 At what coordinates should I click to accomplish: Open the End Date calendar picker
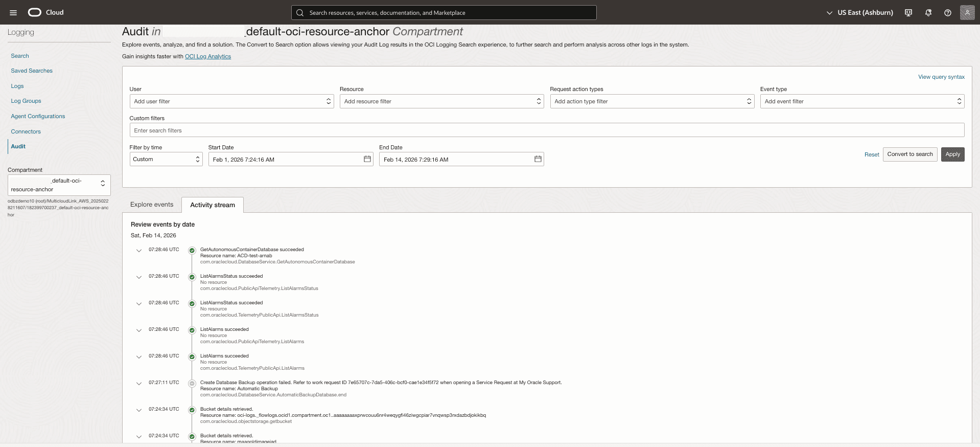538,159
